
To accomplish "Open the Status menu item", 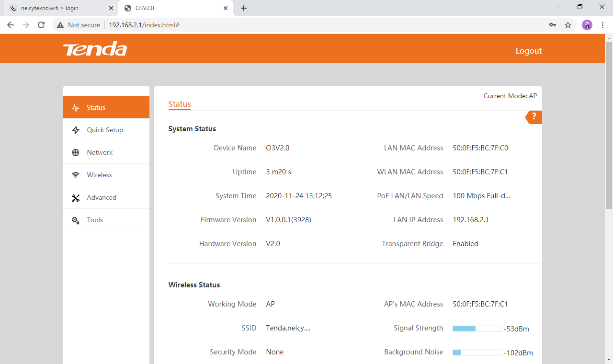I will point(106,108).
